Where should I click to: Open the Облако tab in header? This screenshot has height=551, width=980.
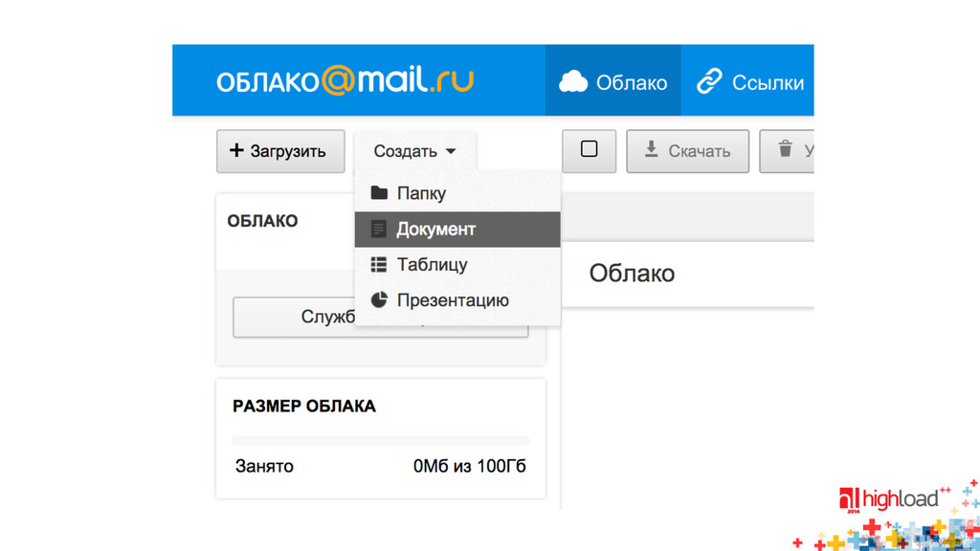tap(613, 80)
